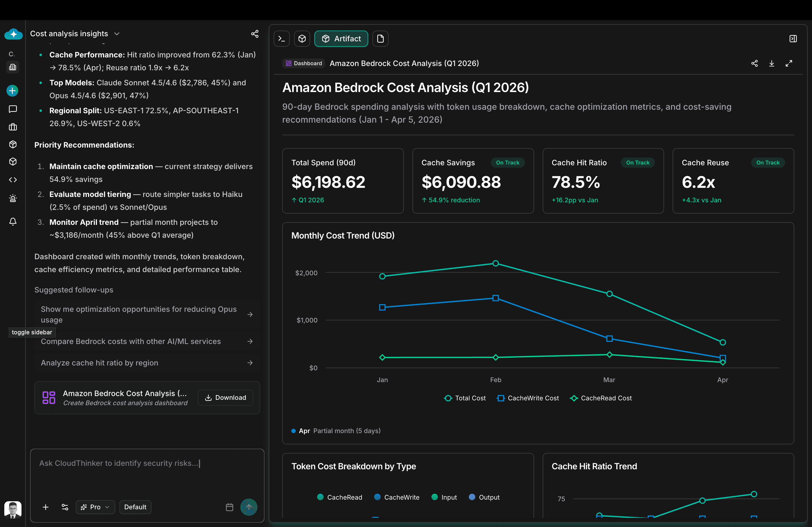Open the alerts siren icon in sidebar
This screenshot has height=527, width=812.
click(13, 198)
